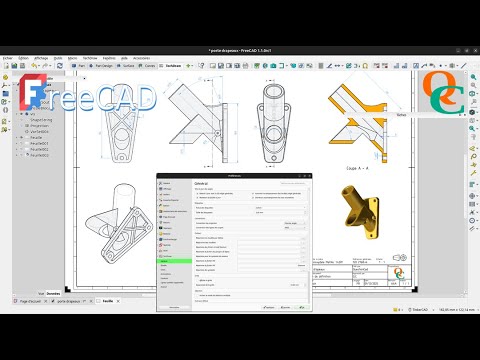Switch to the Curves workbench tab

147,66
